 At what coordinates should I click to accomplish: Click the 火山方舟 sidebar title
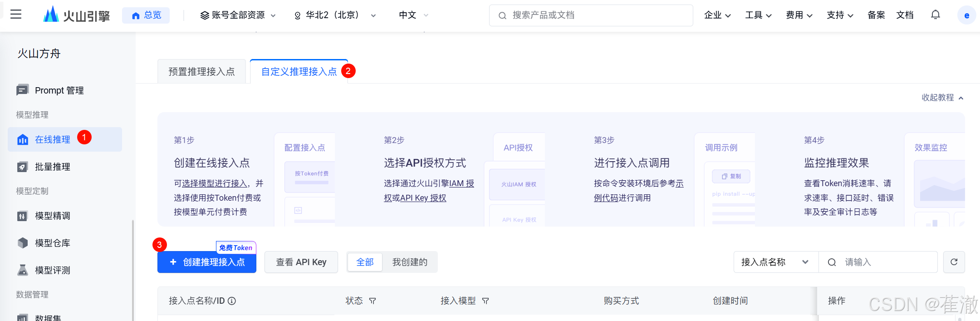tap(39, 54)
